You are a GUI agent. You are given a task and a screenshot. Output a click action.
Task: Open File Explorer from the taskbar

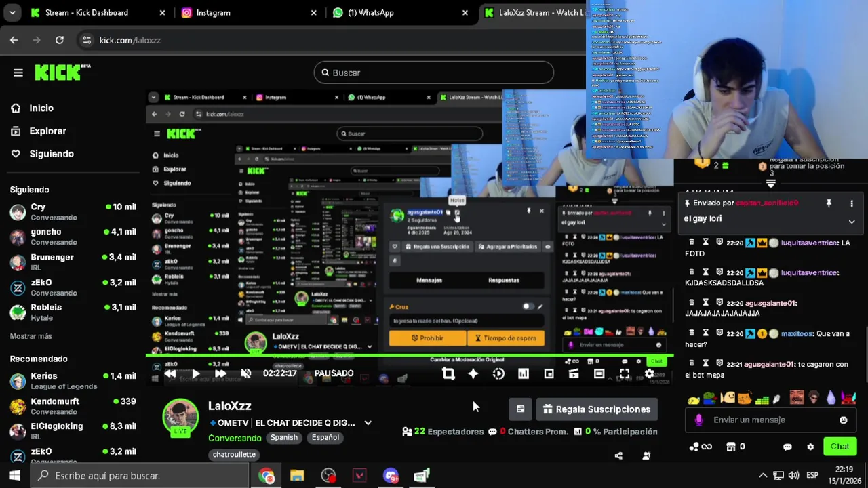(x=297, y=476)
